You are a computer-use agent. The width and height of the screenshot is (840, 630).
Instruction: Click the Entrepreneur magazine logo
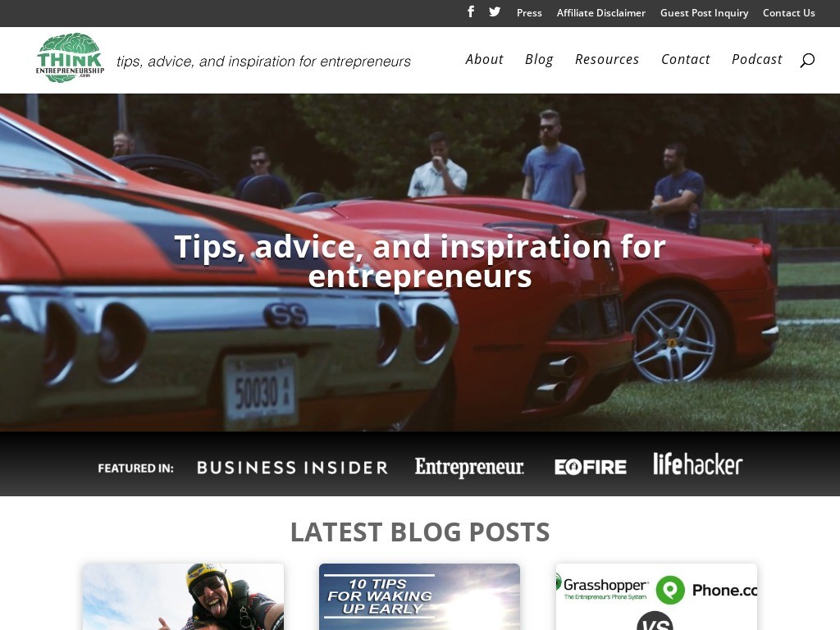[x=469, y=467]
